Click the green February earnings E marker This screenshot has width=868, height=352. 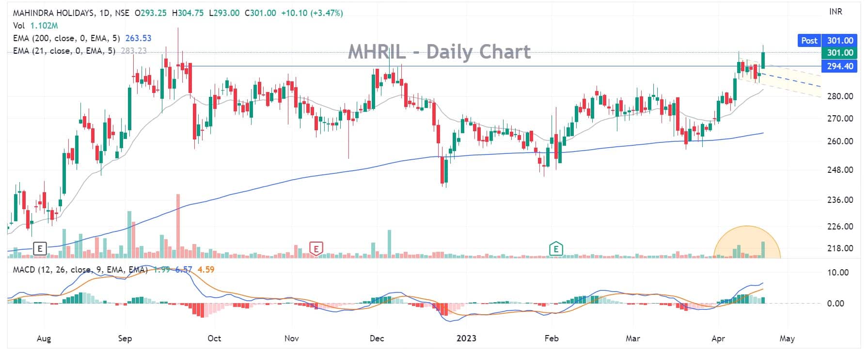556,249
